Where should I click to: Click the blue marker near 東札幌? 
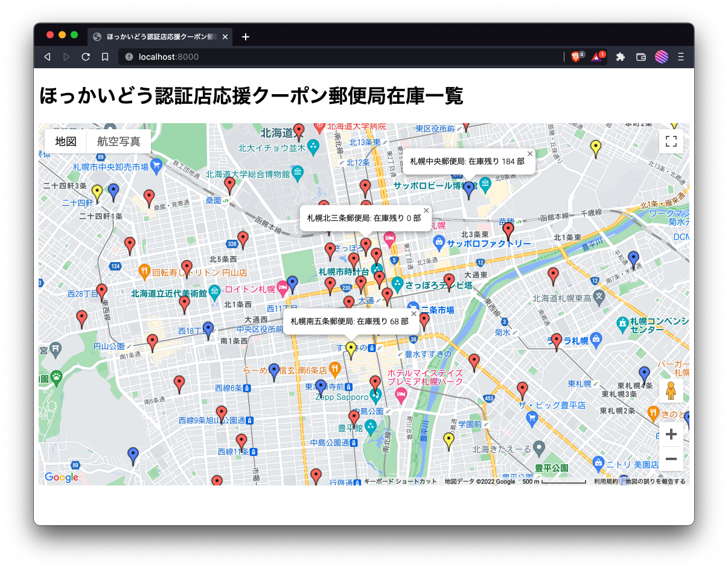click(644, 375)
